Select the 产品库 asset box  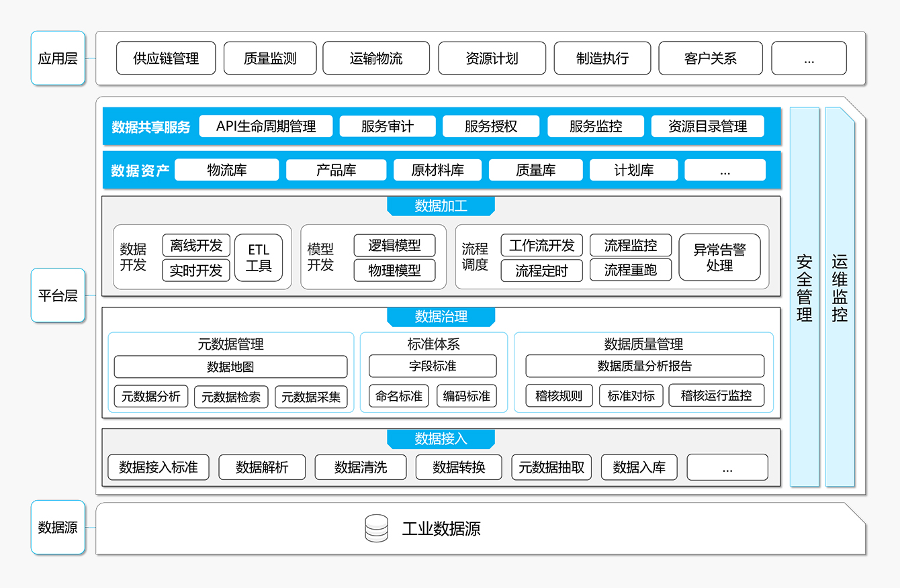pos(336,170)
